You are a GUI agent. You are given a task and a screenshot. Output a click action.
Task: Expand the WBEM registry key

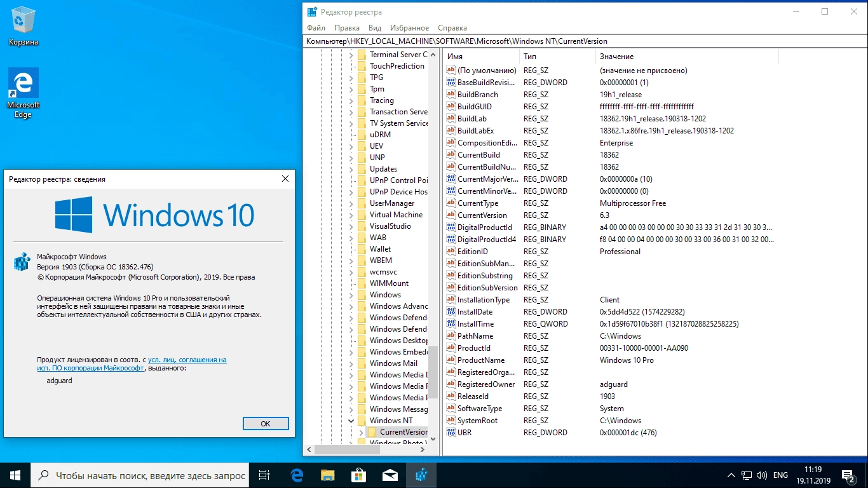(351, 260)
